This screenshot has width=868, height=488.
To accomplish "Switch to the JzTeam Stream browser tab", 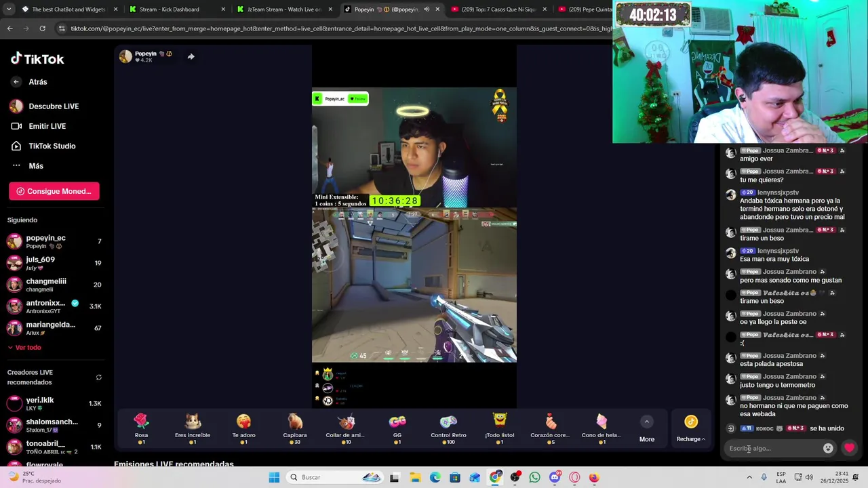I will pyautogui.click(x=284, y=9).
